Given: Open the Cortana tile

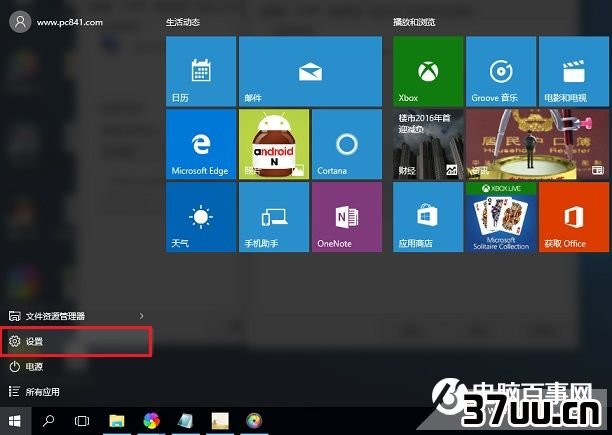Looking at the screenshot, I should [347, 144].
